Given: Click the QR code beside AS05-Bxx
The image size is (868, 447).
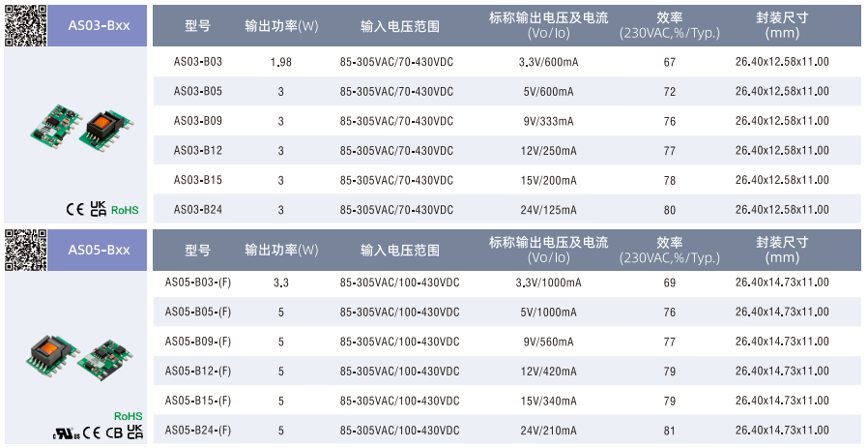Looking at the screenshot, I should pos(25,250).
